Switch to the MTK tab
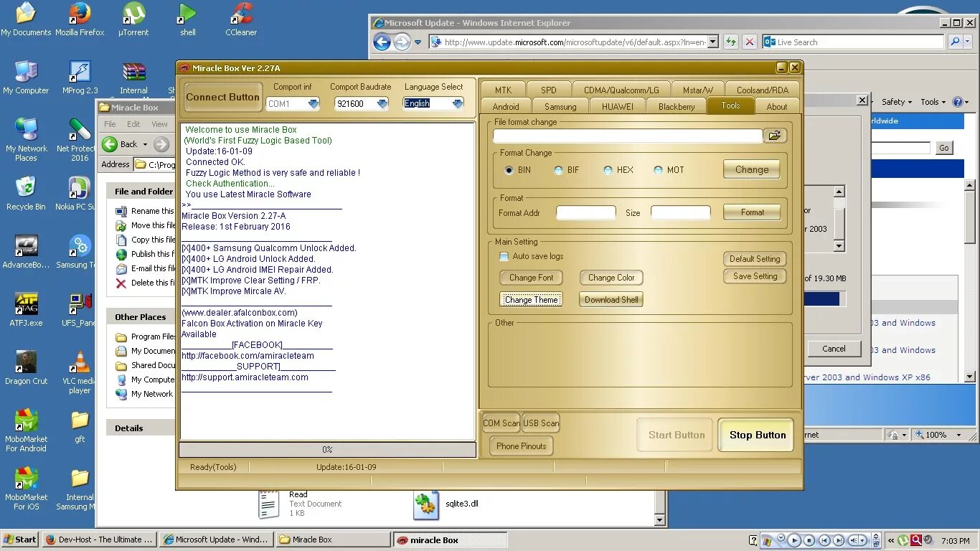The width and height of the screenshot is (980, 551). [503, 90]
